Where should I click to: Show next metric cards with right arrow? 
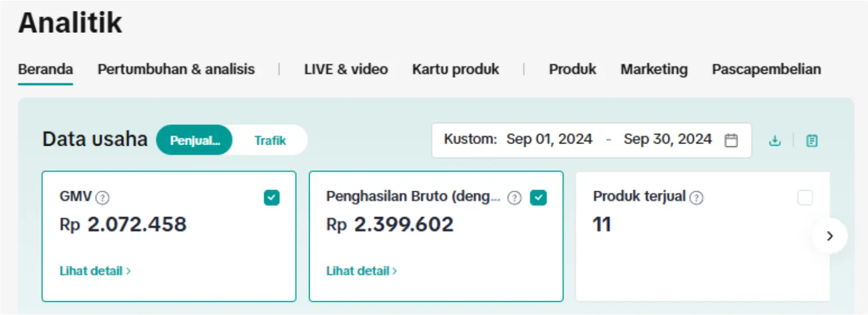click(x=830, y=236)
